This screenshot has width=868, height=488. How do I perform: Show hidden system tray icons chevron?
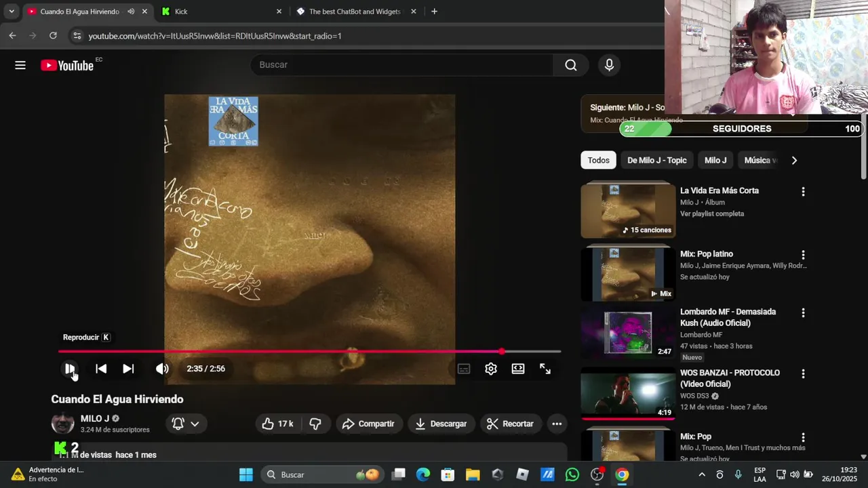(702, 474)
